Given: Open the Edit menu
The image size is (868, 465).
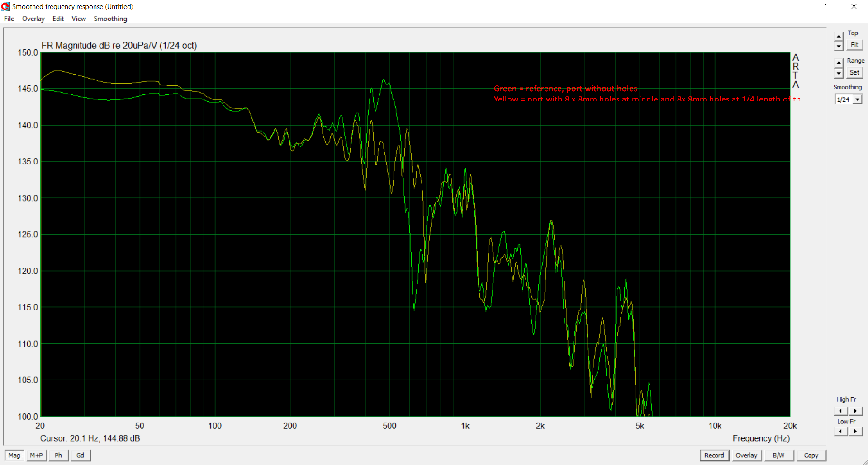Looking at the screenshot, I should pyautogui.click(x=58, y=19).
